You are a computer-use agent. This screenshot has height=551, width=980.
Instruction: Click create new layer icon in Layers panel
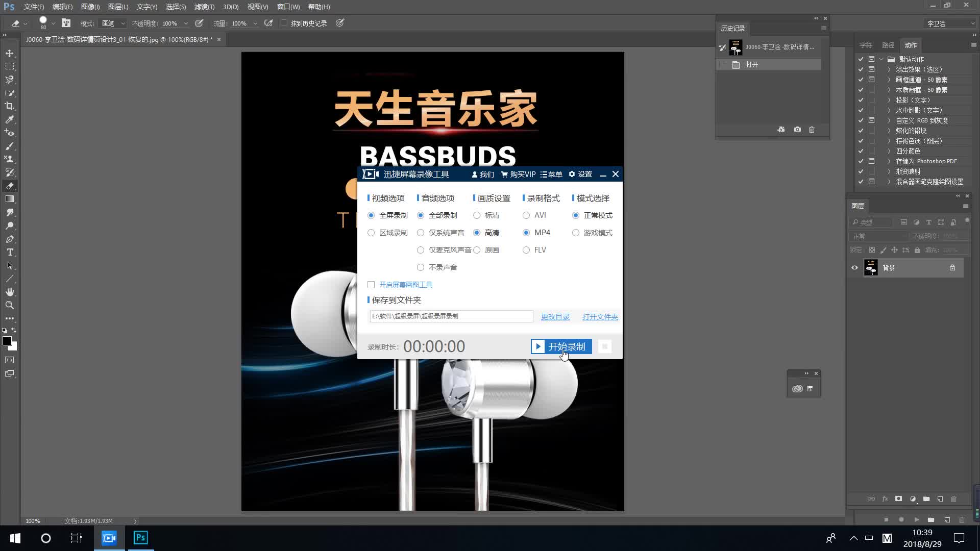(940, 498)
